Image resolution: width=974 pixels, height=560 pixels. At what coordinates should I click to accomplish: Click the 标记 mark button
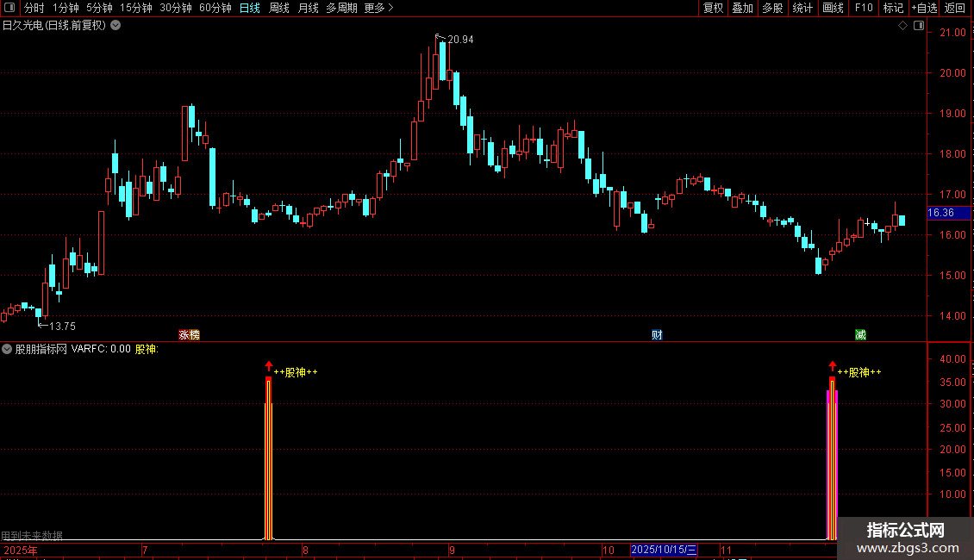tap(893, 8)
